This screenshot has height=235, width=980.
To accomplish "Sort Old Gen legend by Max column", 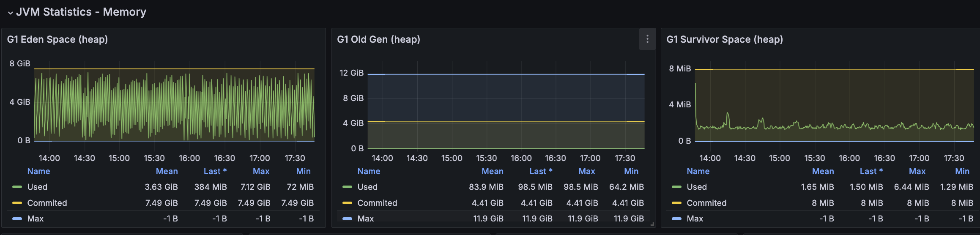I will pyautogui.click(x=587, y=171).
